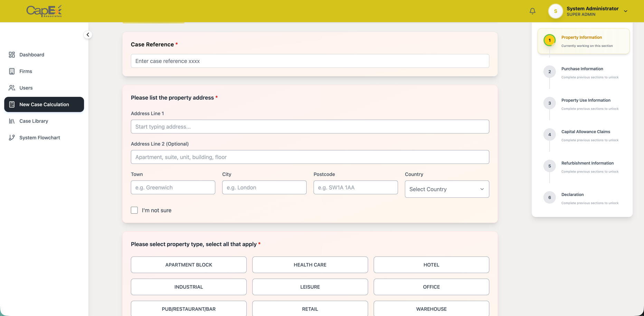Open the Case Library icon
This screenshot has height=316, width=644.
tap(11, 121)
